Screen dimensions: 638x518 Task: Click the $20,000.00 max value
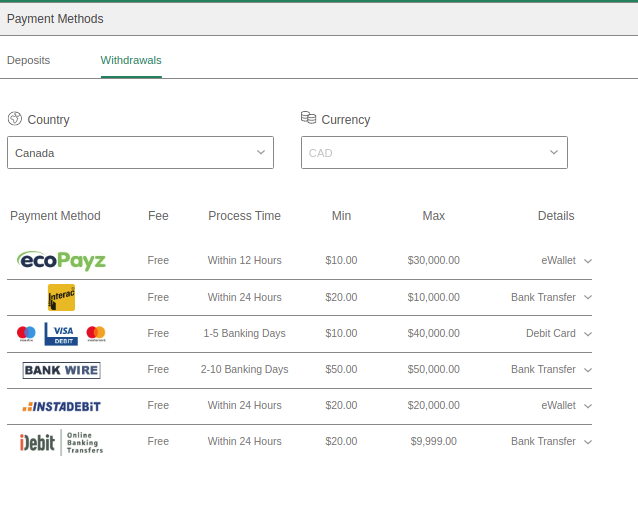click(434, 405)
